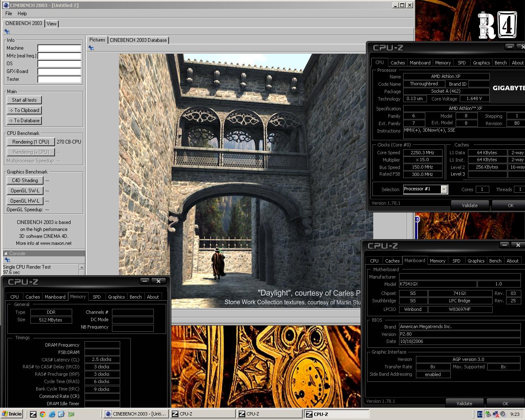
Task: Select the Pictures tab
Action: (x=97, y=40)
